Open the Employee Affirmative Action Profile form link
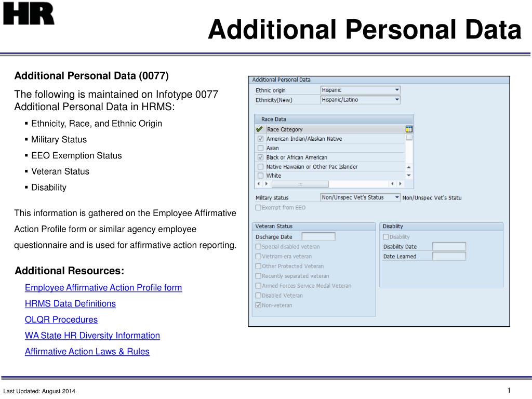532x399 pixels. point(103,288)
